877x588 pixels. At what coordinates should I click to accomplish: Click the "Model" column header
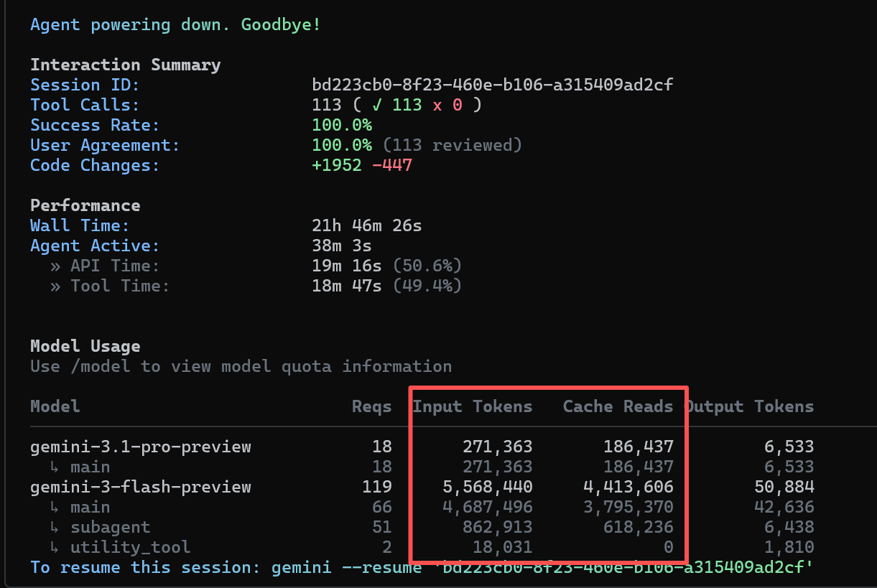point(55,406)
